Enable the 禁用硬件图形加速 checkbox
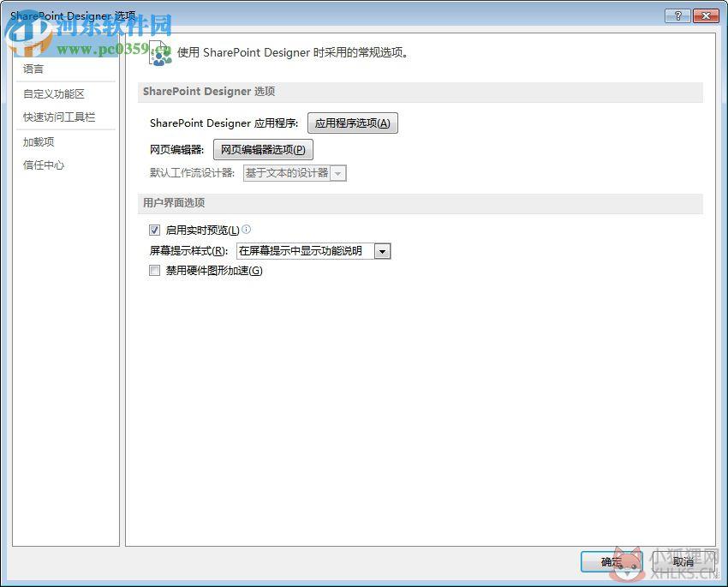The image size is (728, 587). tap(155, 270)
